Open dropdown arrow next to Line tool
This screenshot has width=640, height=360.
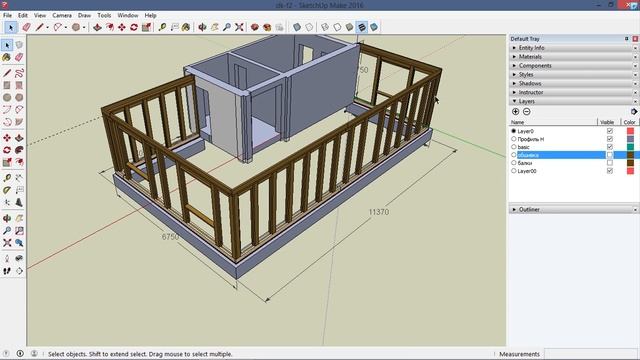coord(47,28)
